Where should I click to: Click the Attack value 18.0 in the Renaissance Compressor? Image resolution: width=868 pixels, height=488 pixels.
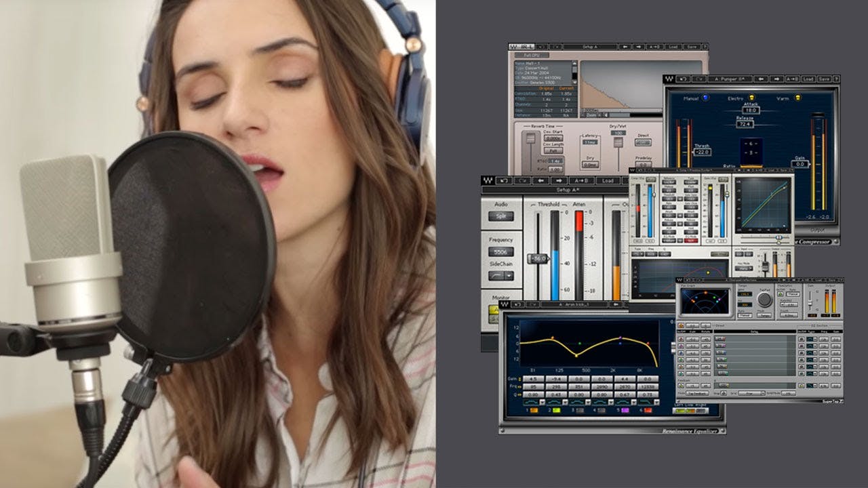tap(750, 110)
